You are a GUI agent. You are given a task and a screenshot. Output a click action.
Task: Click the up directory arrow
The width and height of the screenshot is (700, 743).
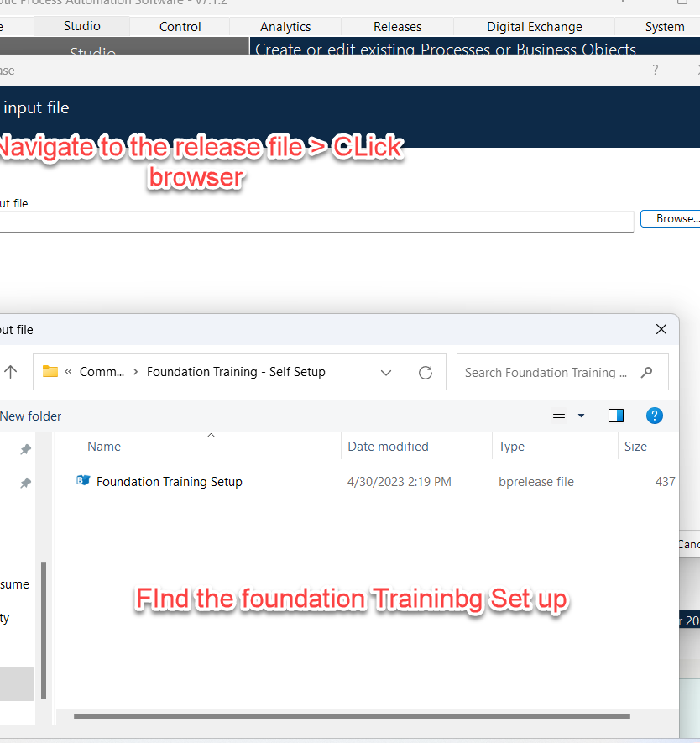click(x=10, y=372)
